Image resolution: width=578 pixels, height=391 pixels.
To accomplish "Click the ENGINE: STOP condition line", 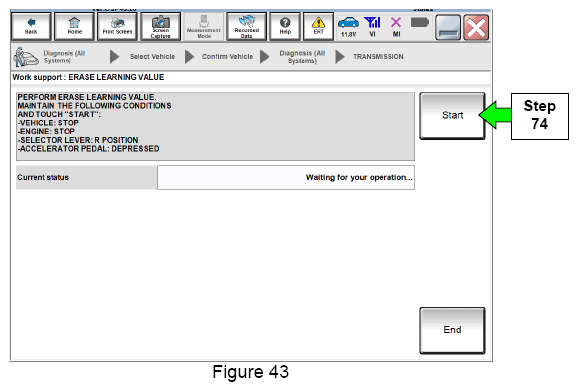I will click(46, 132).
